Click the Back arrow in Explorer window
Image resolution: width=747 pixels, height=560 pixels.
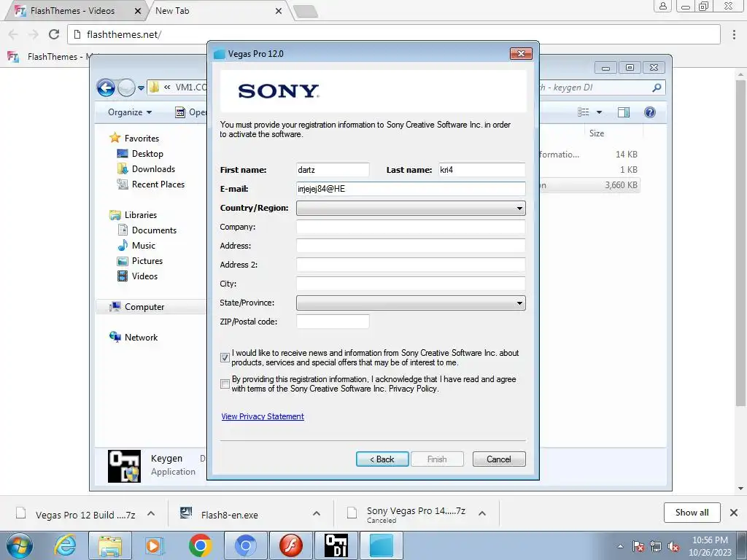tap(106, 87)
